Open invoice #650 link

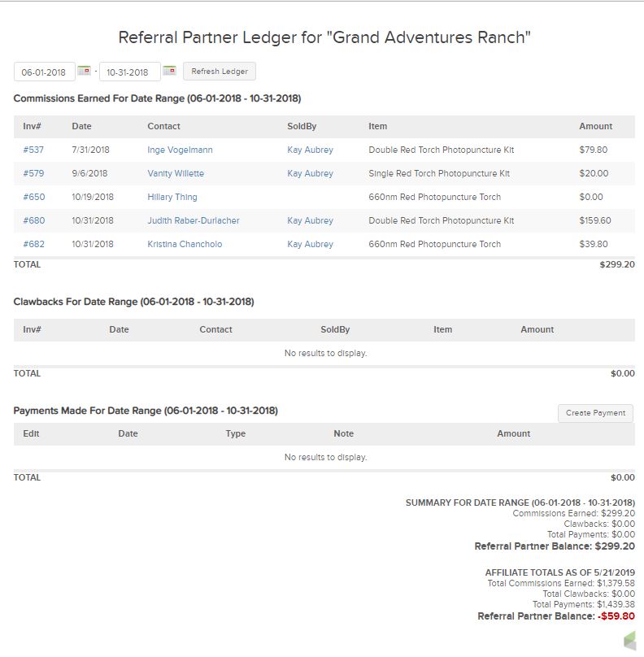[33, 197]
